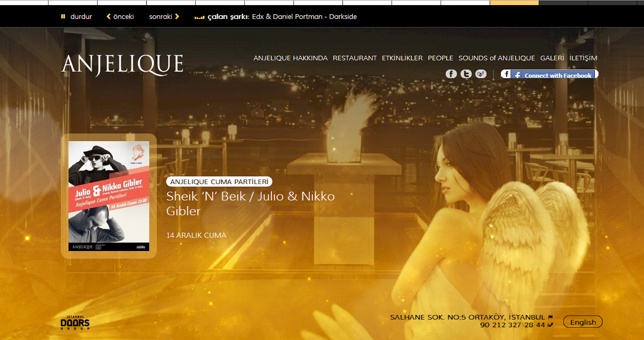Image resolution: width=644 pixels, height=340 pixels.
Task: Open the Twitter social icon
Action: [x=466, y=74]
